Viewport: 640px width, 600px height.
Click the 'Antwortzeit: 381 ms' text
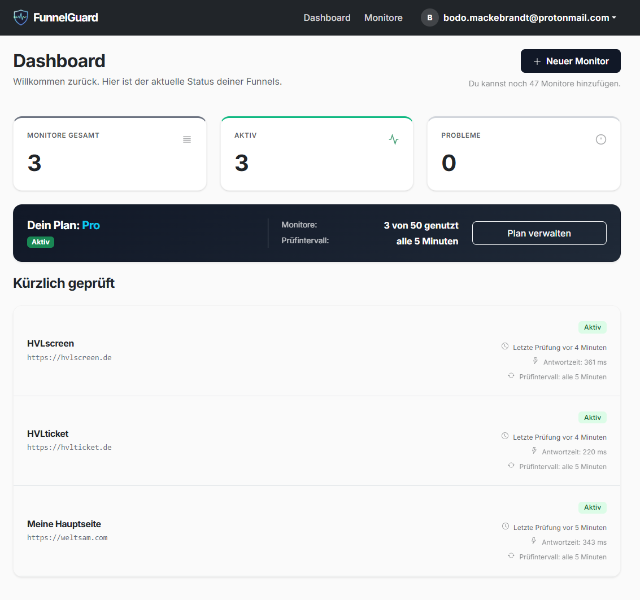click(575, 362)
